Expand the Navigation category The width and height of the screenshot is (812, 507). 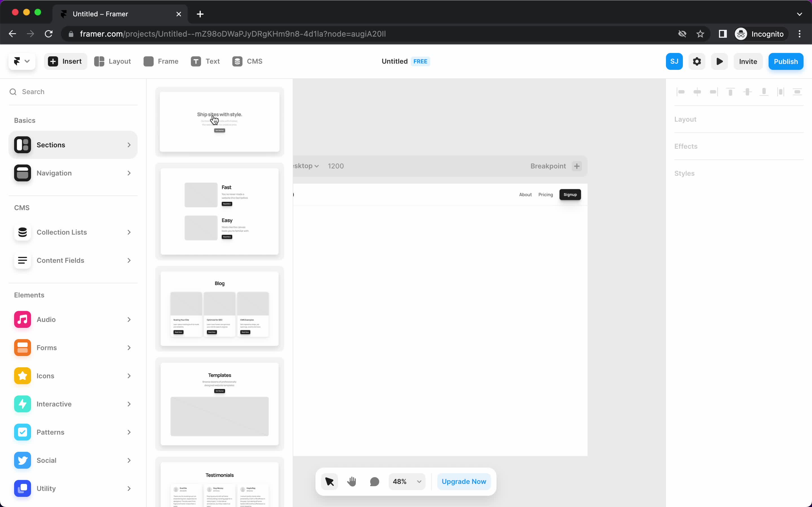click(74, 173)
